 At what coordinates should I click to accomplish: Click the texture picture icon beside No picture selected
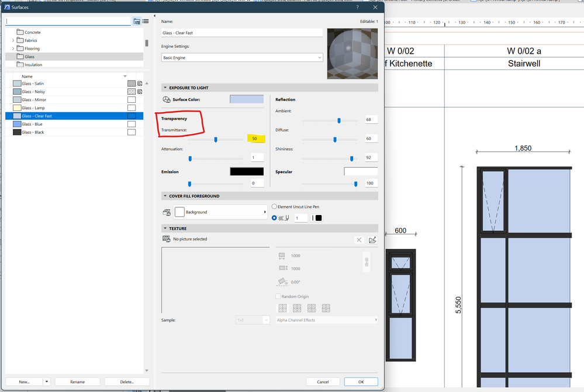[x=167, y=239]
